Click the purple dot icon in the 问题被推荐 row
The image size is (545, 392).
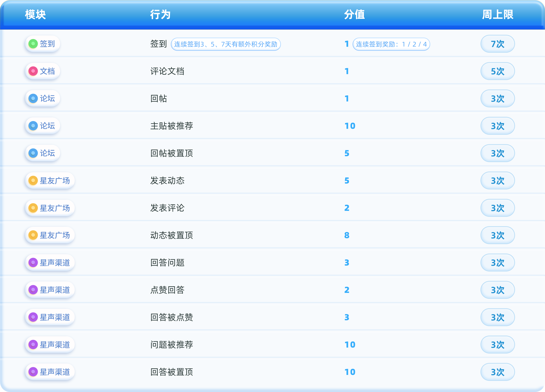(x=33, y=344)
